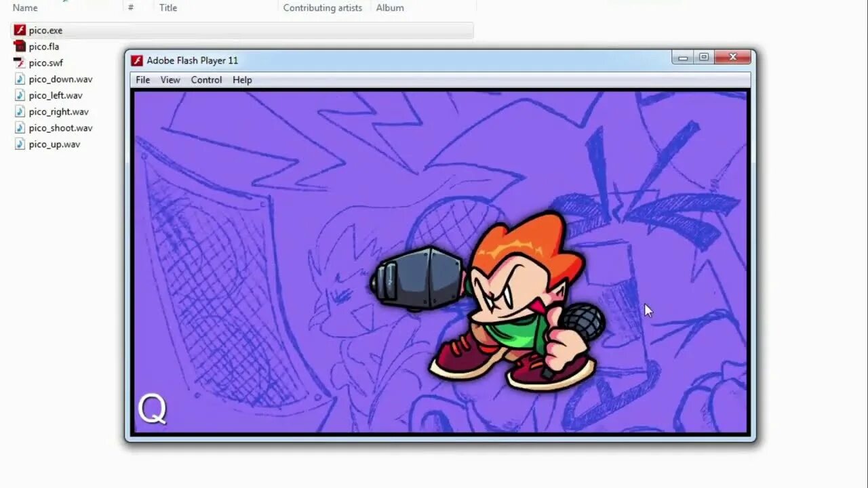Select the pico_left.wav file name
868x488 pixels.
[56, 96]
